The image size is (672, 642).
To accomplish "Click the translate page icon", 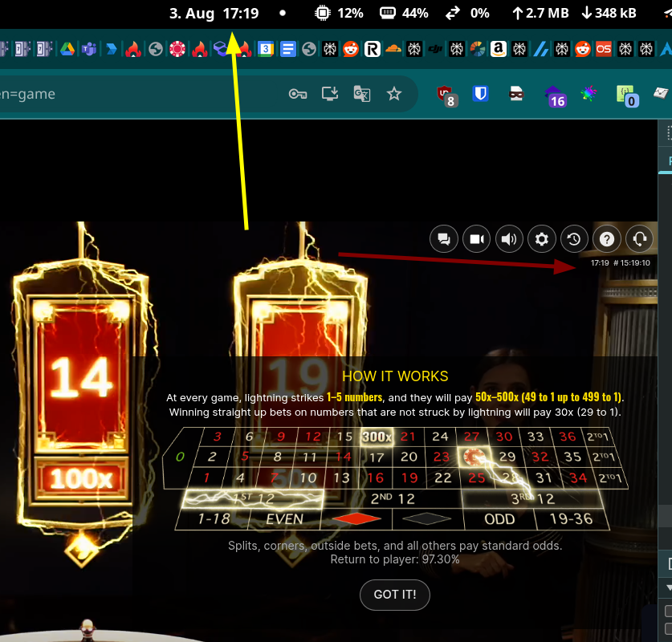I will coord(361,94).
